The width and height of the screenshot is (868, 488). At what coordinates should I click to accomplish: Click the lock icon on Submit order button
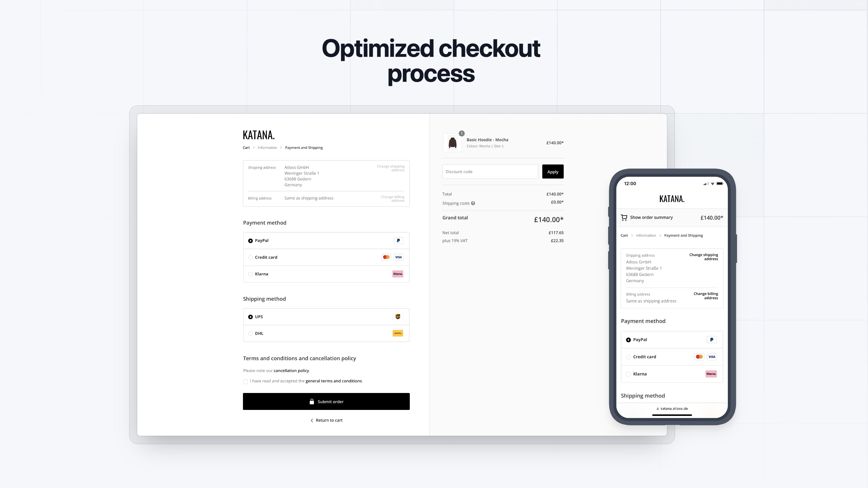[x=311, y=401]
